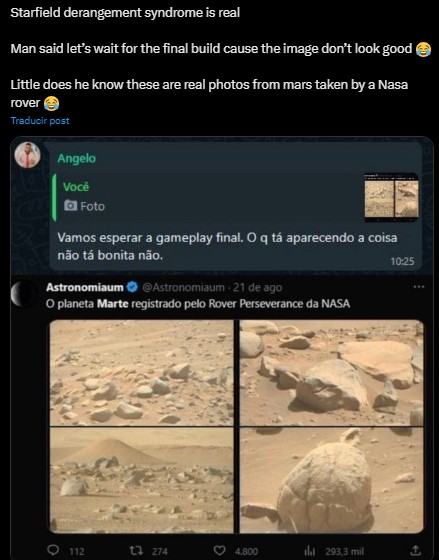
Task: Click the 21 de ago timestamp
Action: [x=258, y=287]
